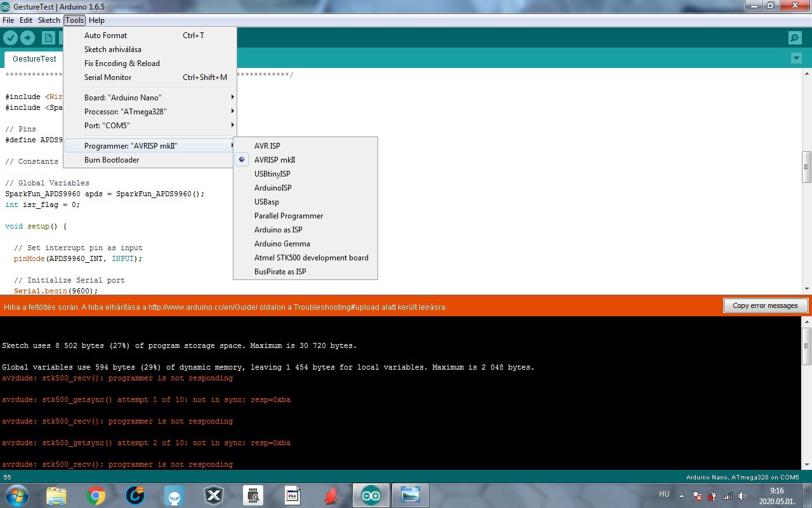This screenshot has height=508, width=812.
Task: Click the picture viewer taskbar button
Action: tap(410, 495)
